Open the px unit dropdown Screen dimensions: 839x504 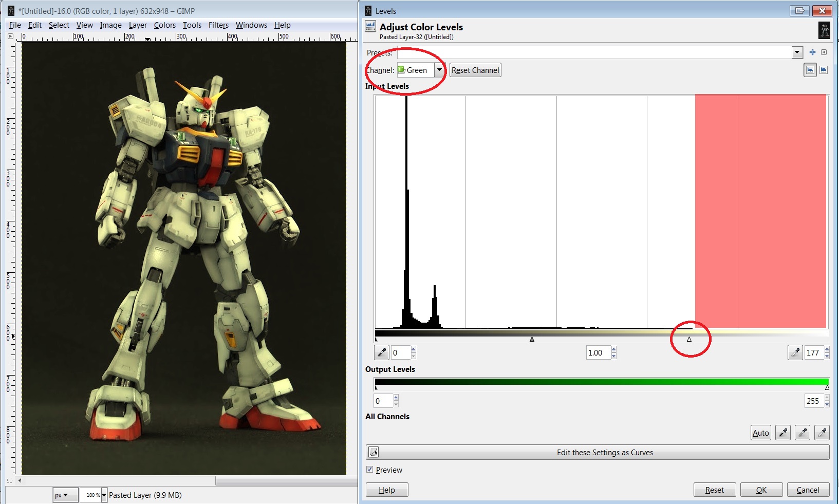click(65, 495)
